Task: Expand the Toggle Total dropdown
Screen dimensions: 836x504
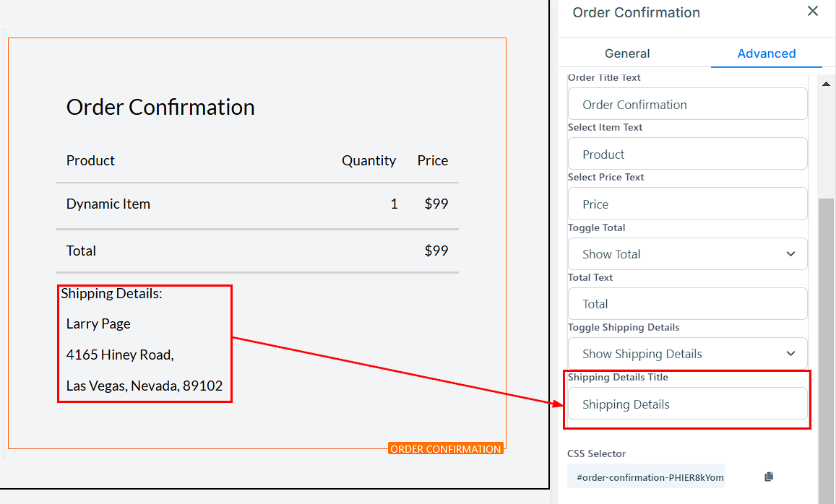Action: coord(687,254)
